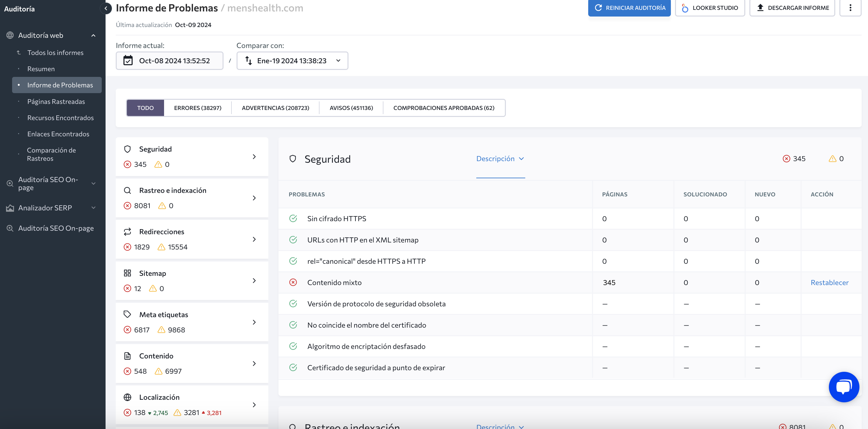
Task: Click the Sin cifrado HTTPS problem name
Action: (x=336, y=218)
